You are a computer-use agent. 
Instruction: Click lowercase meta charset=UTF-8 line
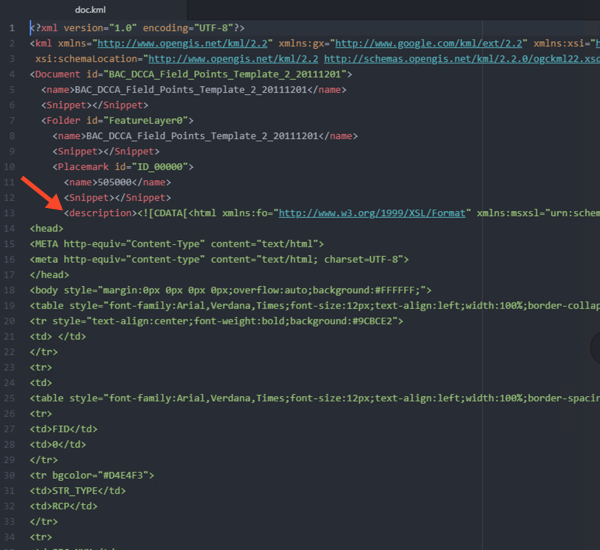(219, 259)
